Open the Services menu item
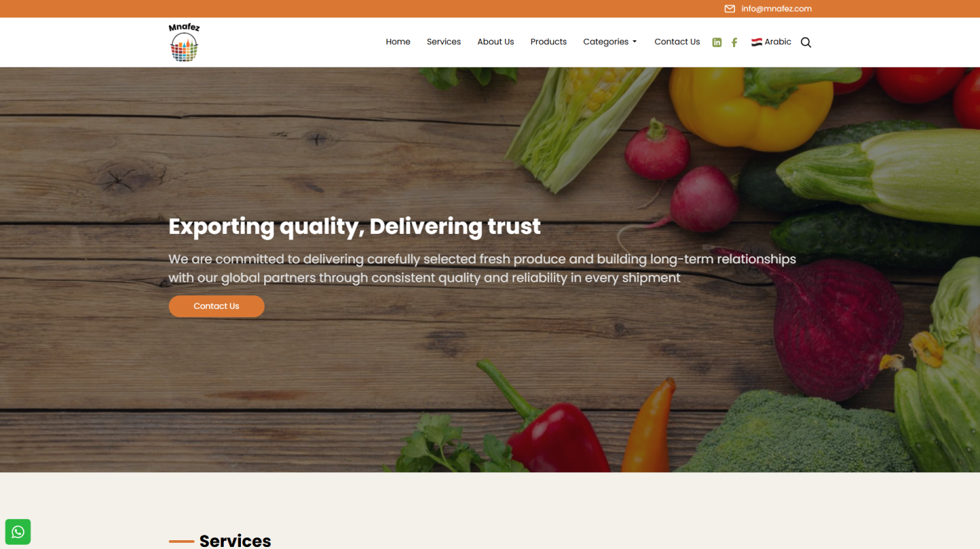The width and height of the screenshot is (980, 549). pyautogui.click(x=444, y=41)
